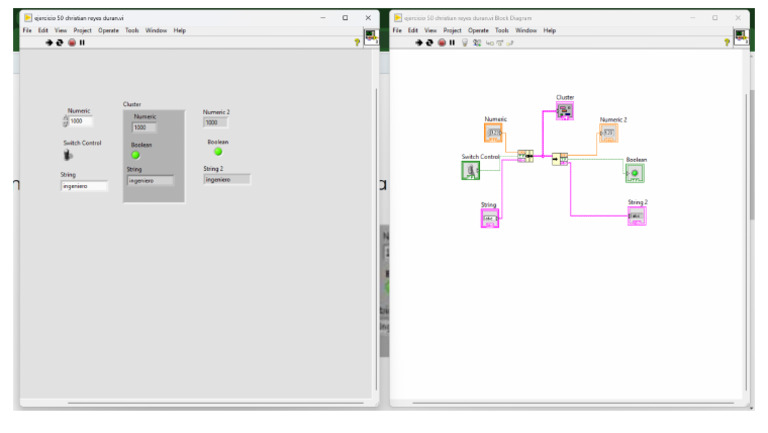
Task: Select the Bundle function node
Action: coord(525,156)
